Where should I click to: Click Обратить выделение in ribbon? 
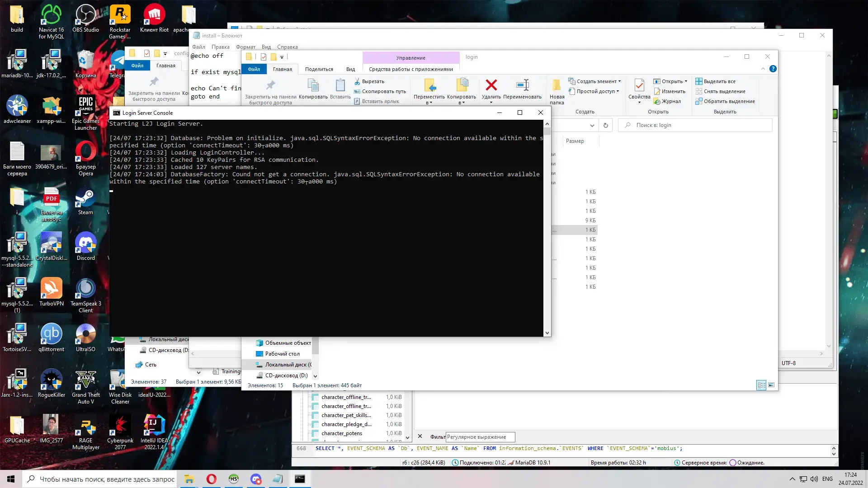pos(725,101)
